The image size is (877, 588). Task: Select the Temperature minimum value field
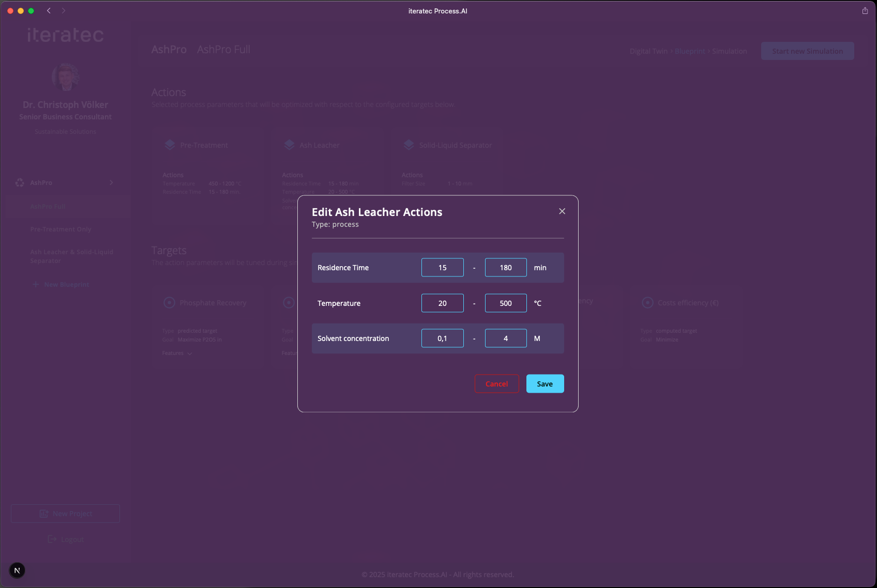[x=442, y=303]
